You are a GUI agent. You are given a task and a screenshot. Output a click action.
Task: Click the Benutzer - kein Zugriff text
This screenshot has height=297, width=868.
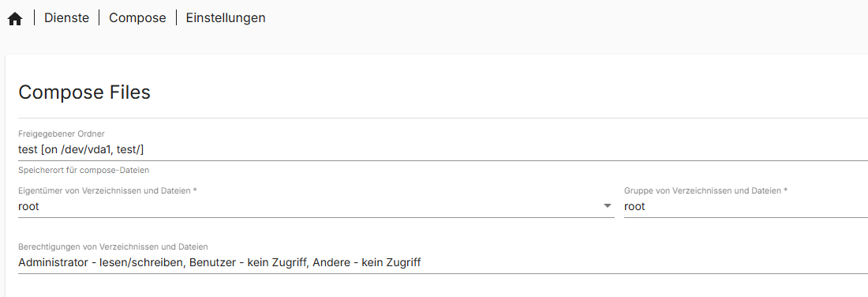248,262
